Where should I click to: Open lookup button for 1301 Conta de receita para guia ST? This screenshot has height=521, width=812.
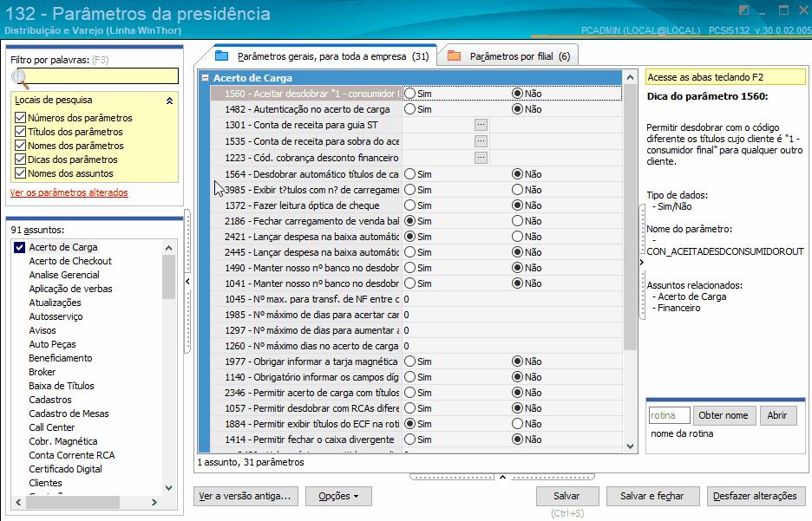click(481, 125)
